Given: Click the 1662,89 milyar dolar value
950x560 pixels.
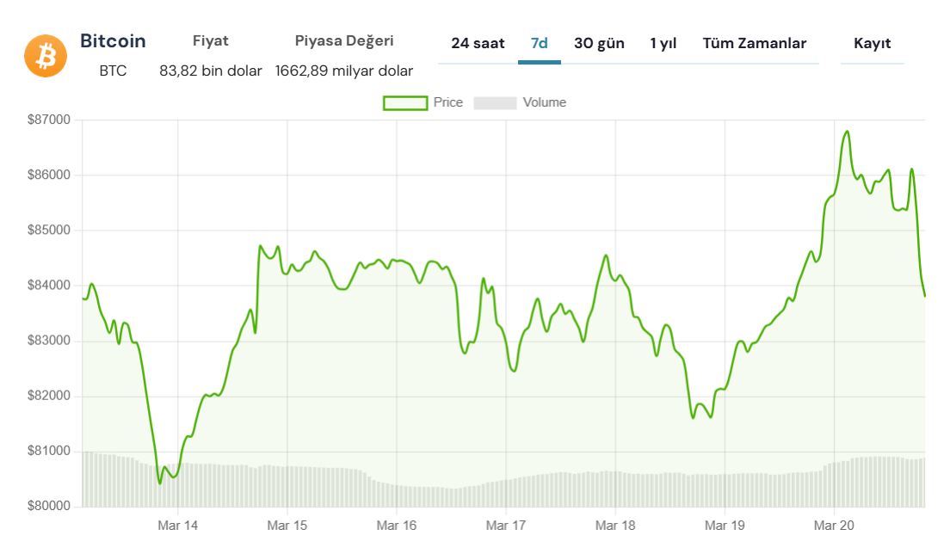Looking at the screenshot, I should [343, 71].
